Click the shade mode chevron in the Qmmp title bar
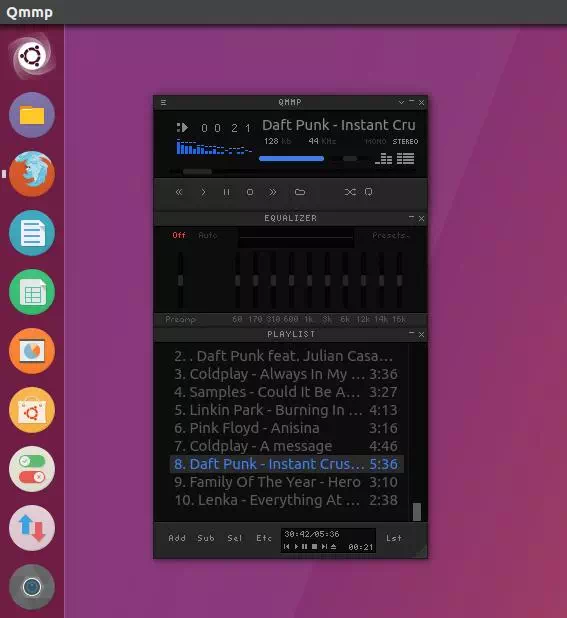567x618 pixels. click(x=401, y=102)
